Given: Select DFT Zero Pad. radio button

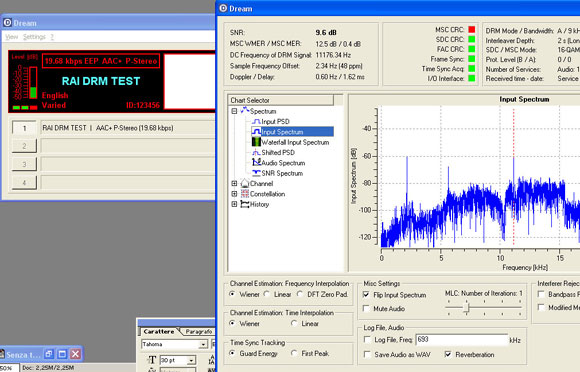Looking at the screenshot, I should pos(300,294).
